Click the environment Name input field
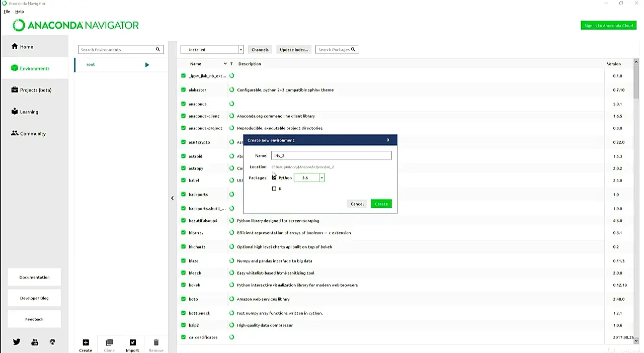Screen dimensions: 644x353 tap(332, 155)
